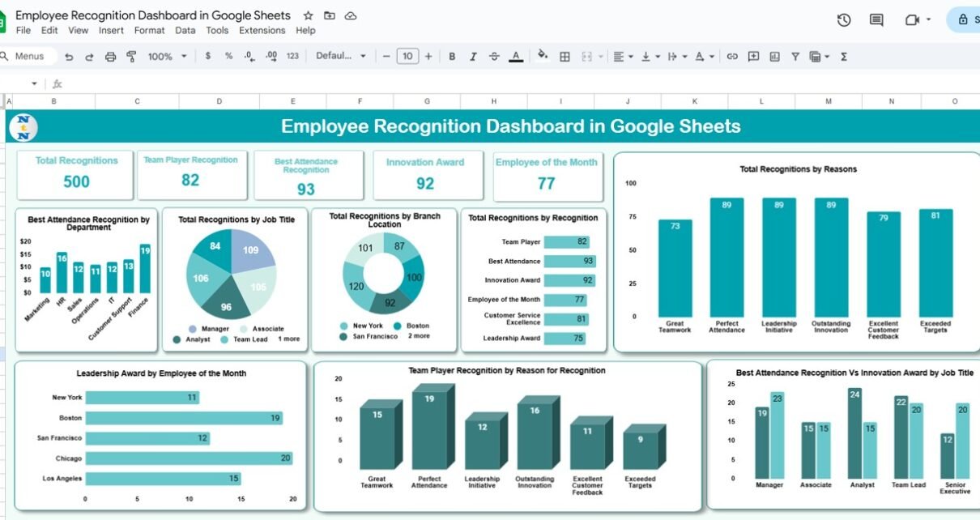The width and height of the screenshot is (980, 520).
Task: Click the increase font size plus button
Action: pos(428,57)
